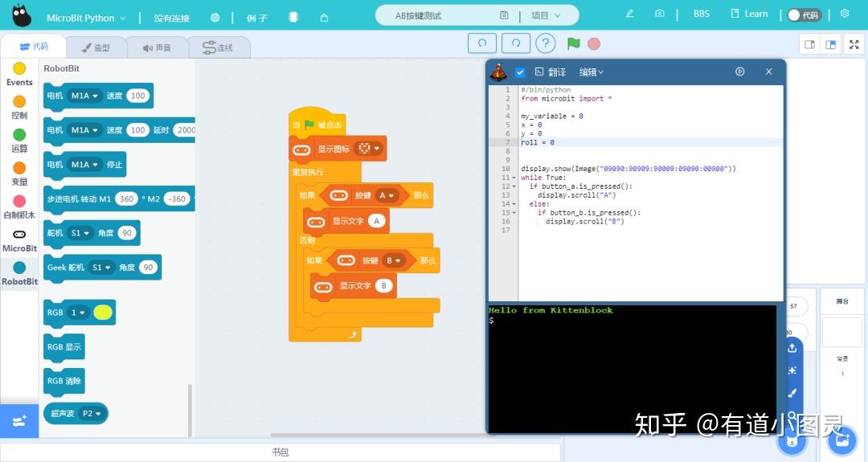Open S1 dropdown in 舵机 角度 block
The width and height of the screenshot is (868, 462).
[x=80, y=233]
